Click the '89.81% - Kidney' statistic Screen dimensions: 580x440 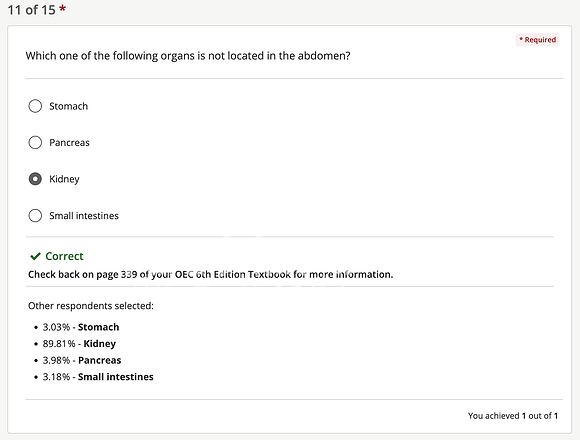[x=79, y=344]
